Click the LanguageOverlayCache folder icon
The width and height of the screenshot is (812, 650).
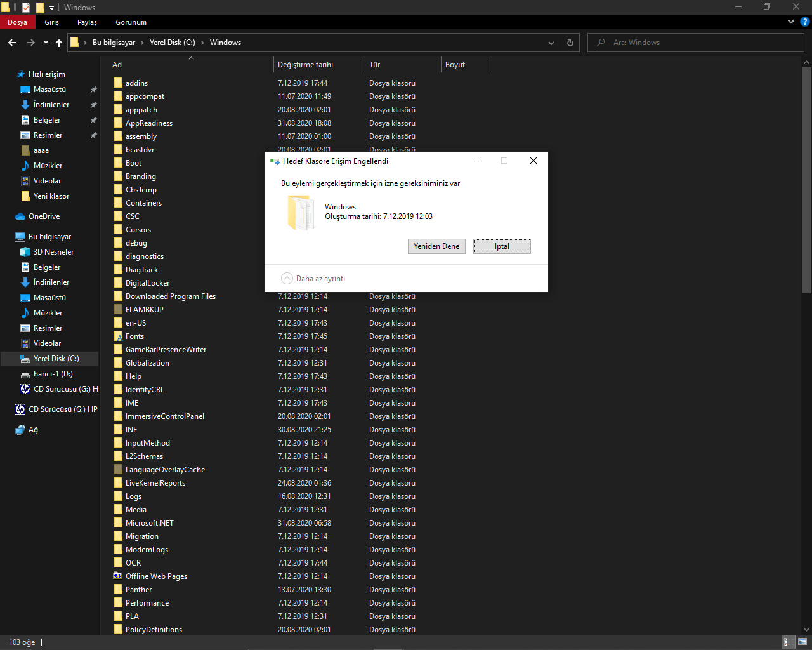[x=118, y=470]
